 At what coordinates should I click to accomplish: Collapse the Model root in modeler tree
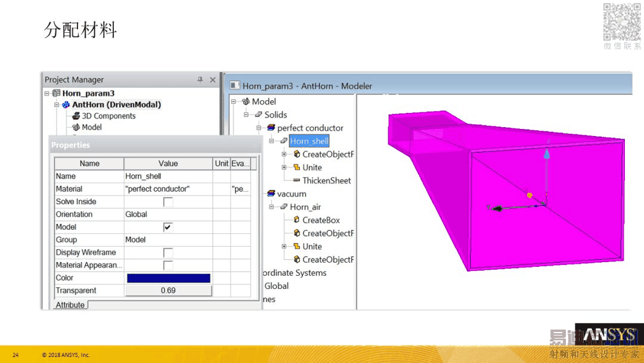coord(233,101)
